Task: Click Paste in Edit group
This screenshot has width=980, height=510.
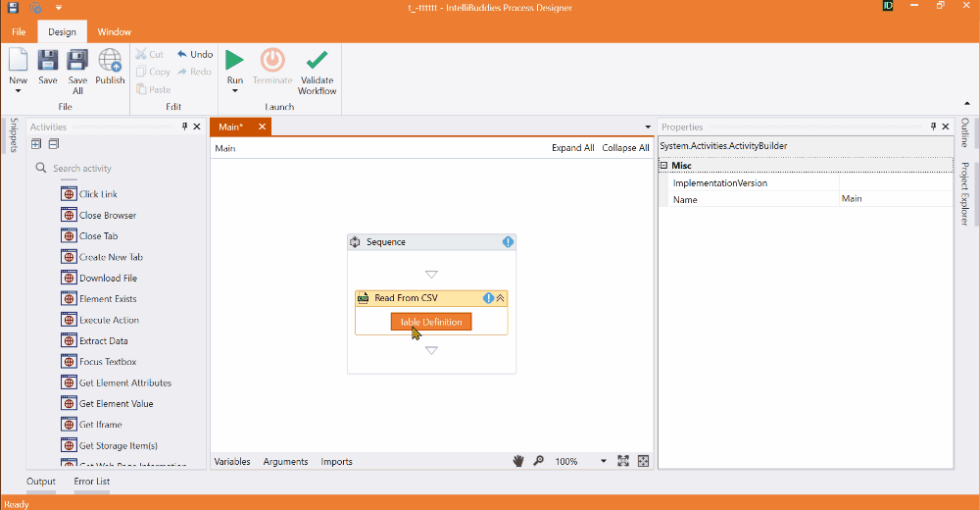Action: pos(153,89)
